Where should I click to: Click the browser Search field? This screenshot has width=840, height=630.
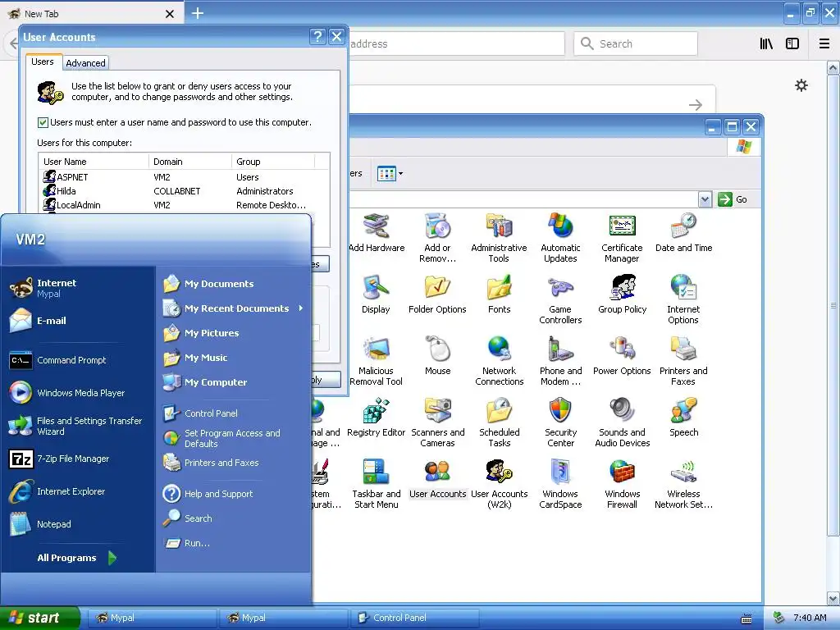tap(636, 44)
